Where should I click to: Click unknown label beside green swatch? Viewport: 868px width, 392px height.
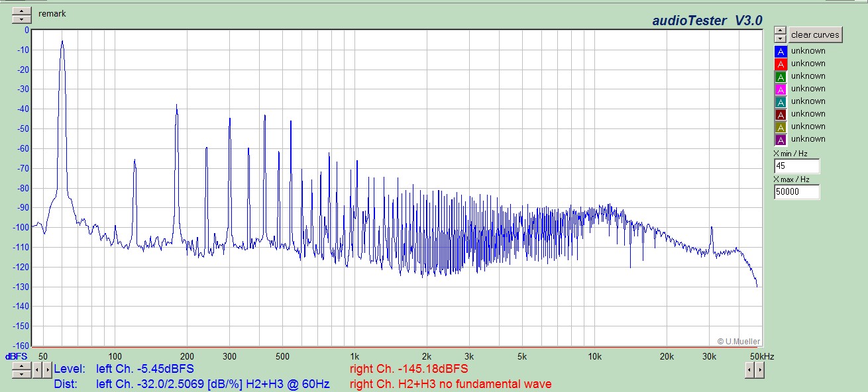(808, 76)
